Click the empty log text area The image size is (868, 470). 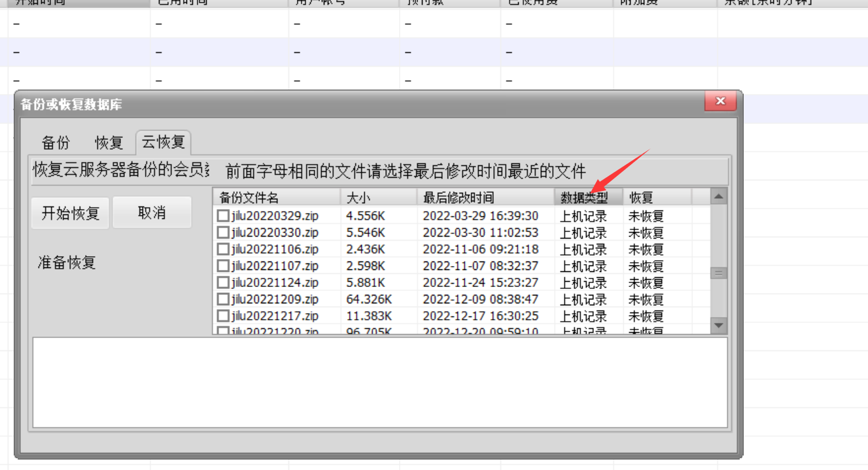tap(379, 382)
